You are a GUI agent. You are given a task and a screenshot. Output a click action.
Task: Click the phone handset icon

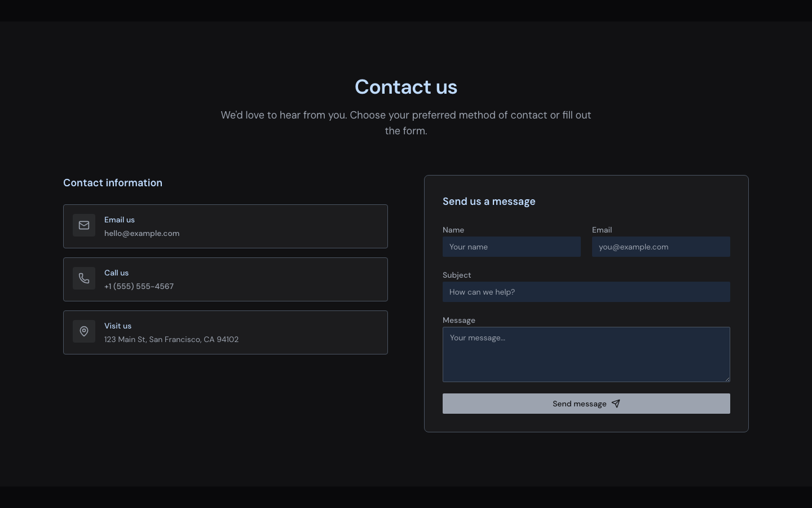pos(84,278)
